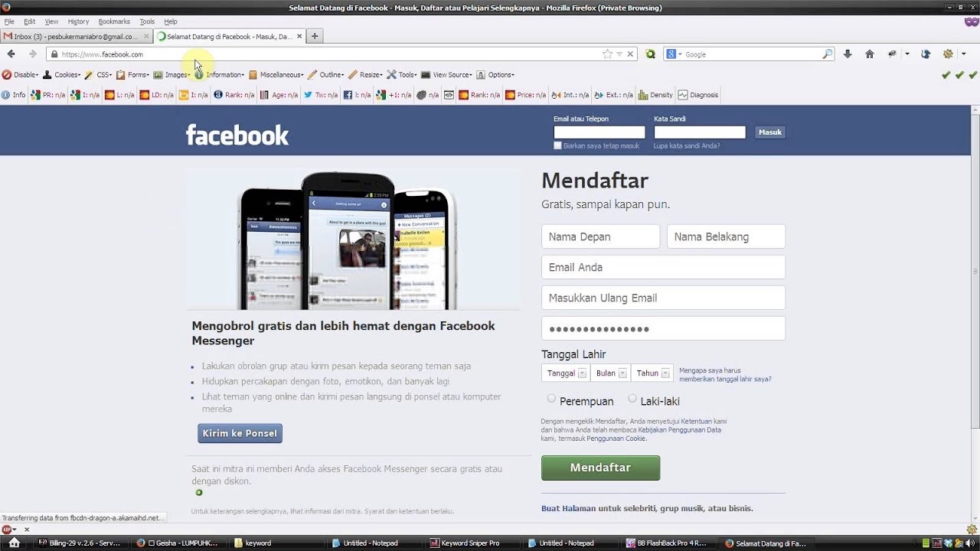The width and height of the screenshot is (980, 551).
Task: Open the History menu
Action: point(78,21)
